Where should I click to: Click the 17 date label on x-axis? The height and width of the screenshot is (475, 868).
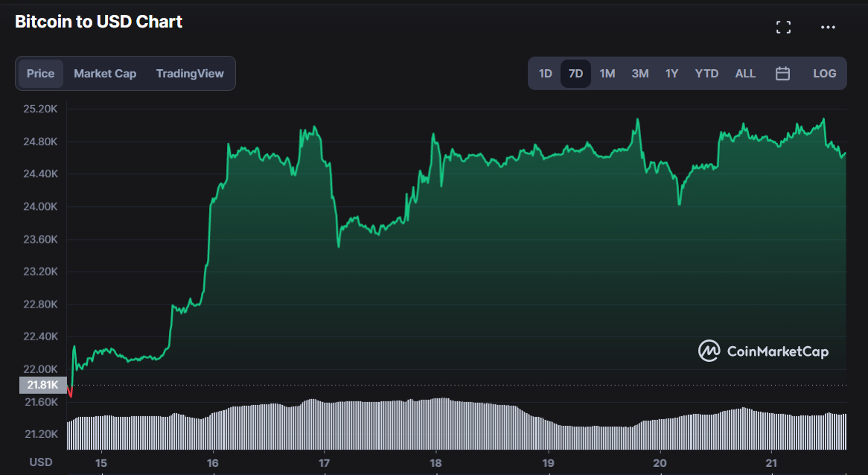pyautogui.click(x=324, y=463)
